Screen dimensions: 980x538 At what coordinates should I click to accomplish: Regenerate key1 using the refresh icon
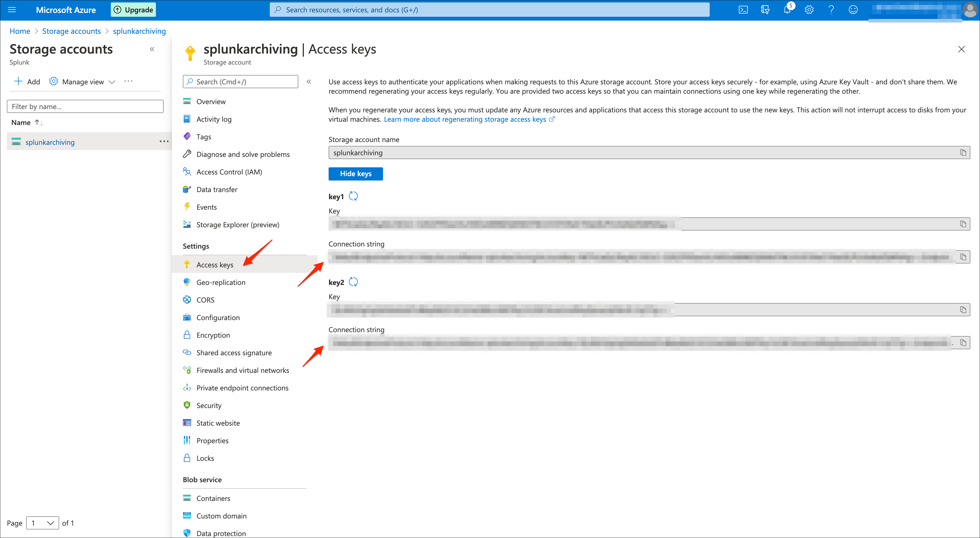353,196
